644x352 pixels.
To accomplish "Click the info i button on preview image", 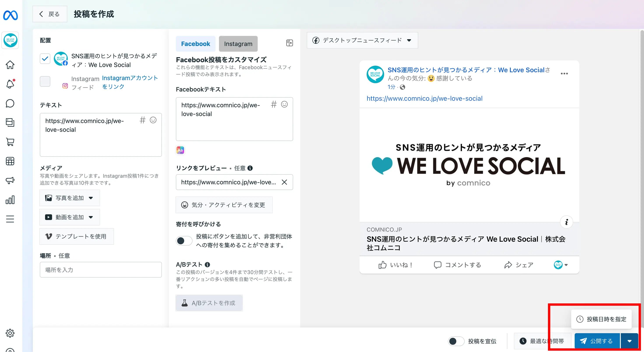I will point(567,222).
